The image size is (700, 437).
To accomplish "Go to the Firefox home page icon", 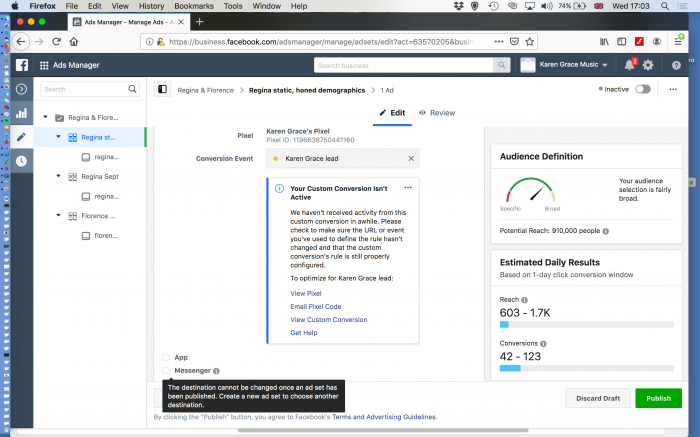I will tap(74, 42).
